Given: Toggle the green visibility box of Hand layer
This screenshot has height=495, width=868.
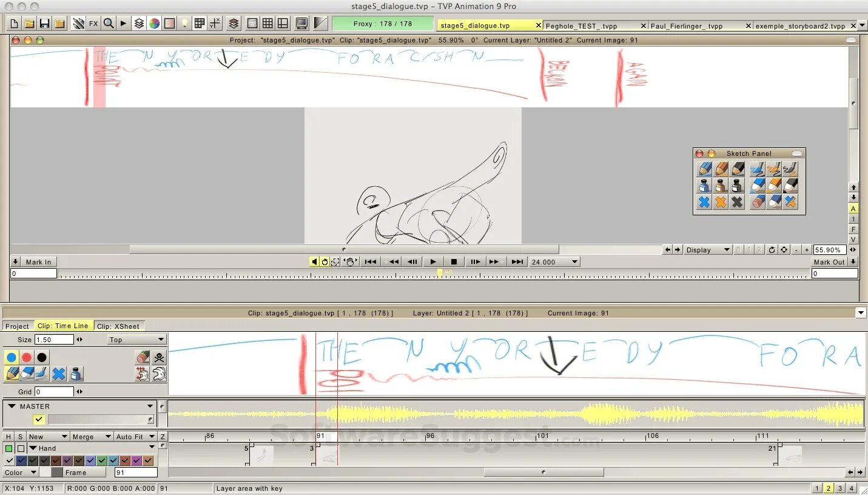Looking at the screenshot, I should pyautogui.click(x=8, y=448).
